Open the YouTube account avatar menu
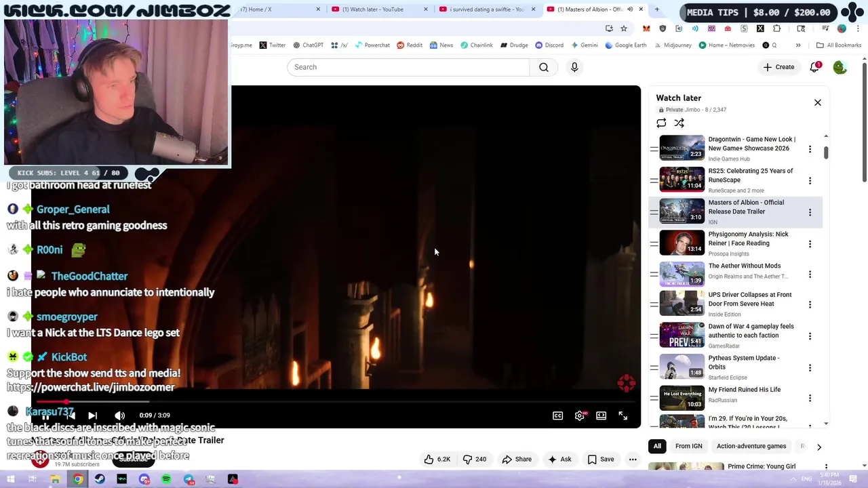The image size is (868, 488). (840, 67)
